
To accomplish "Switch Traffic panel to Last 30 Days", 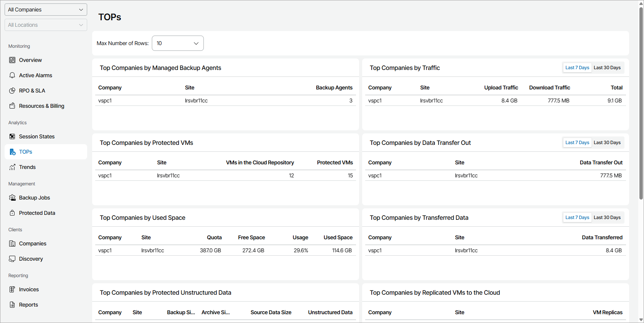I will [607, 68].
